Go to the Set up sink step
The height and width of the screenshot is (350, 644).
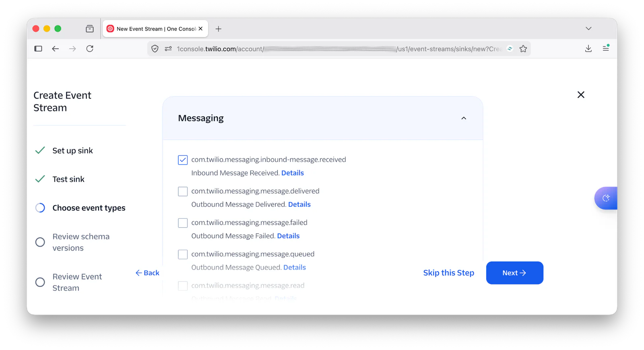[72, 150]
